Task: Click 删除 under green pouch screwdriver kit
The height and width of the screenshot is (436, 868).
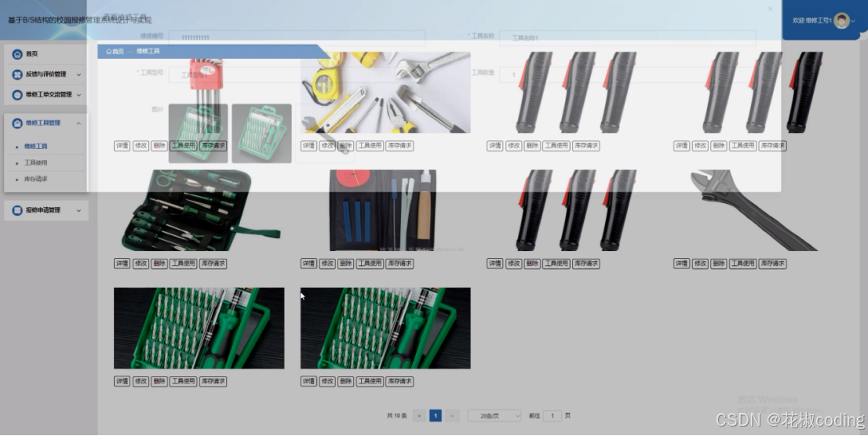Action: coord(159,264)
